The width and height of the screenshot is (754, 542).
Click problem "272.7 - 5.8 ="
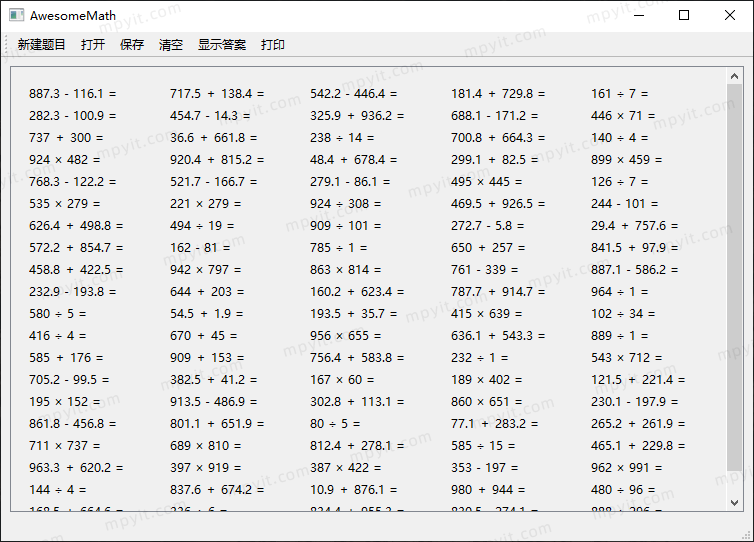coord(488,226)
